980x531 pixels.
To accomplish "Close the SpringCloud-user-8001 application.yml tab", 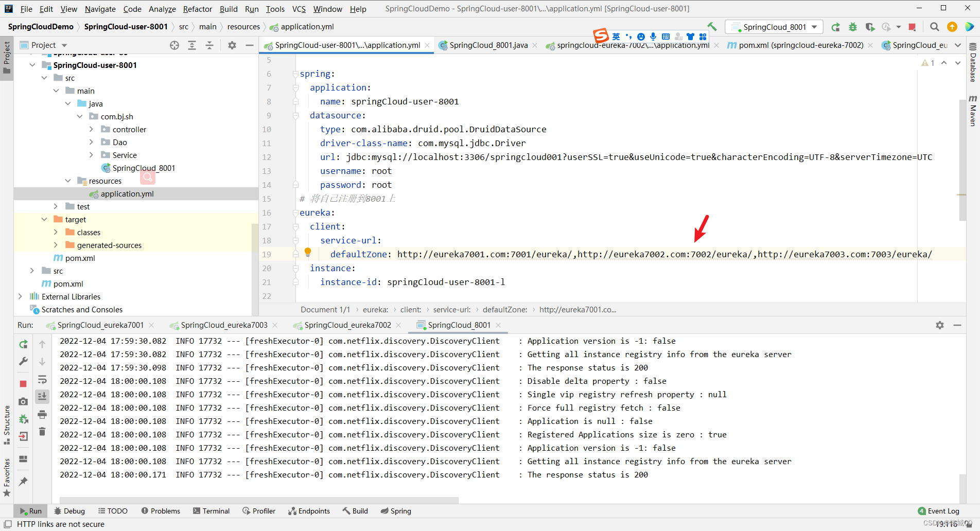I will pyautogui.click(x=427, y=45).
